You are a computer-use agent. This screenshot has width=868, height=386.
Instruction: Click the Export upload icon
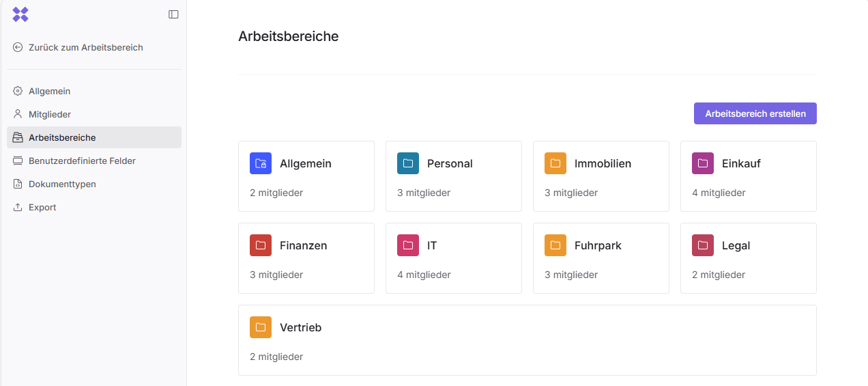point(18,207)
